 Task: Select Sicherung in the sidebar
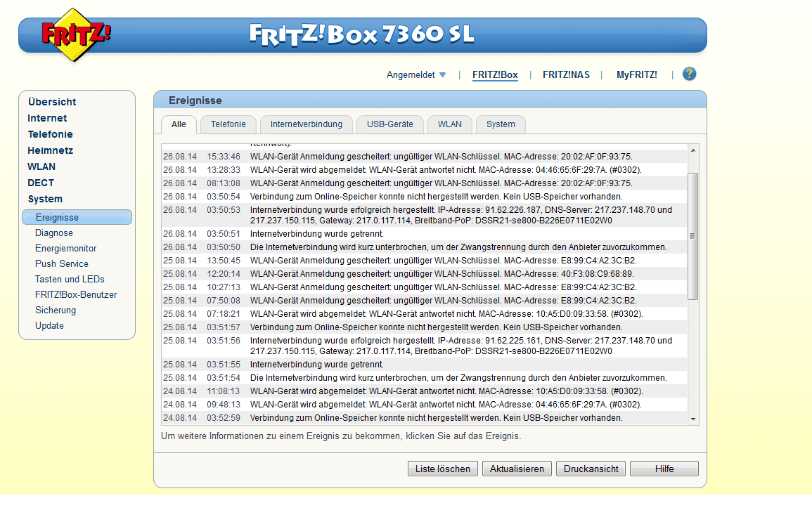[56, 310]
